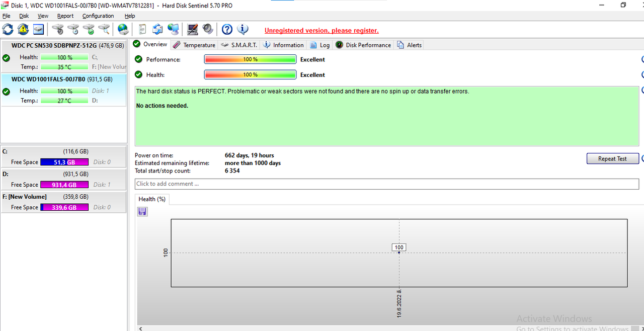Click the blue info about icon
This screenshot has height=331, width=644.
pos(243,29)
